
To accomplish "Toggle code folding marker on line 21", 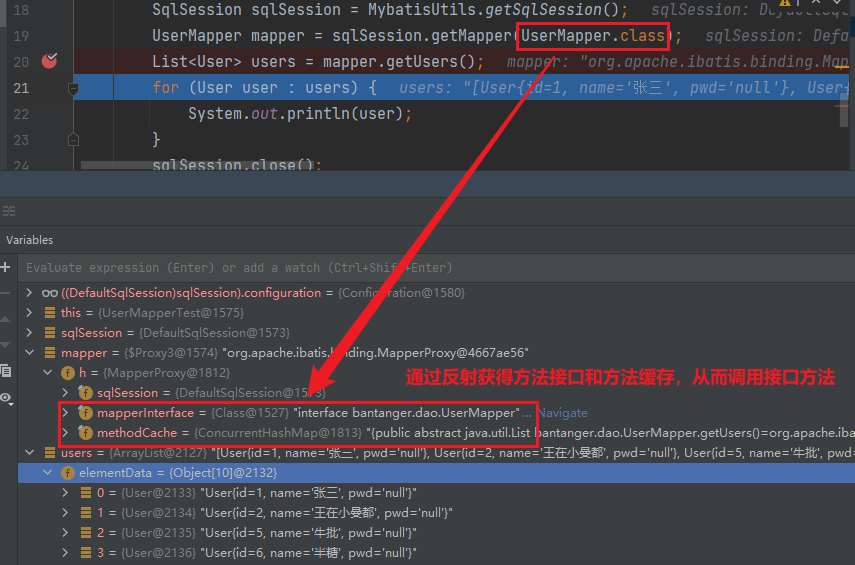I will click(73, 88).
